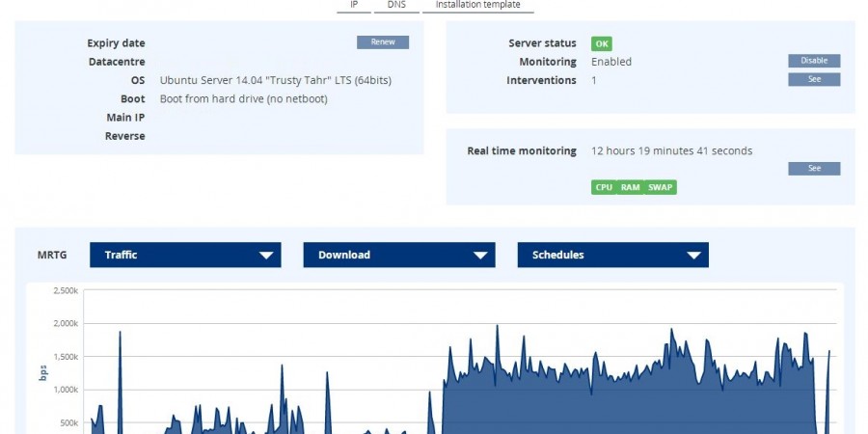Screen dimensions: 868x434
Task: Click the Server status label
Action: click(x=542, y=43)
